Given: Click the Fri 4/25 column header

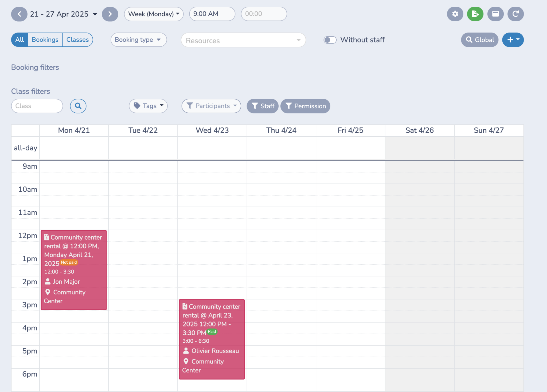Looking at the screenshot, I should [350, 130].
